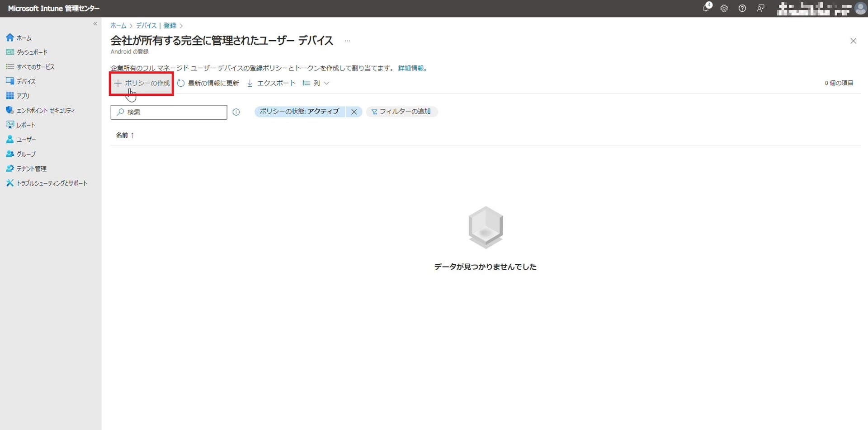Open the settings gear in the top bar

tap(724, 8)
